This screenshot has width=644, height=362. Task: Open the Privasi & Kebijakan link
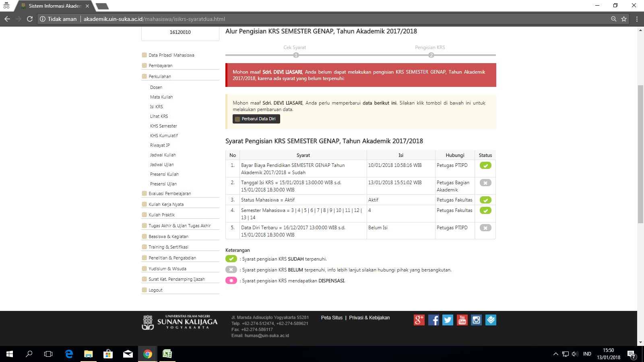coord(369,318)
